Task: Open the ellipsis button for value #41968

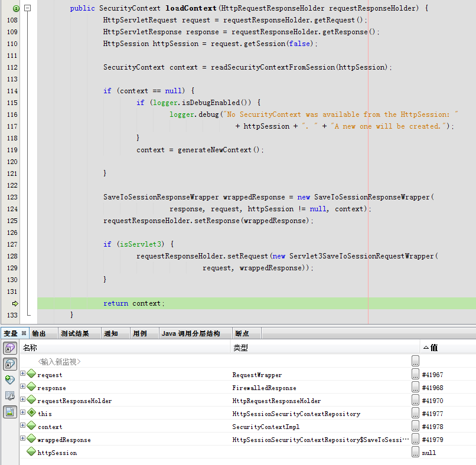Action: click(x=415, y=387)
